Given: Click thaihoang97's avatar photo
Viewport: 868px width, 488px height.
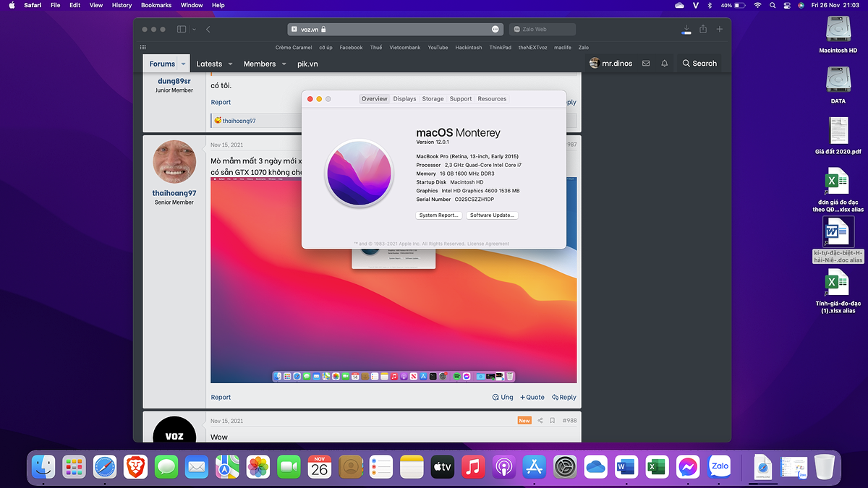Looking at the screenshot, I should pos(174,162).
